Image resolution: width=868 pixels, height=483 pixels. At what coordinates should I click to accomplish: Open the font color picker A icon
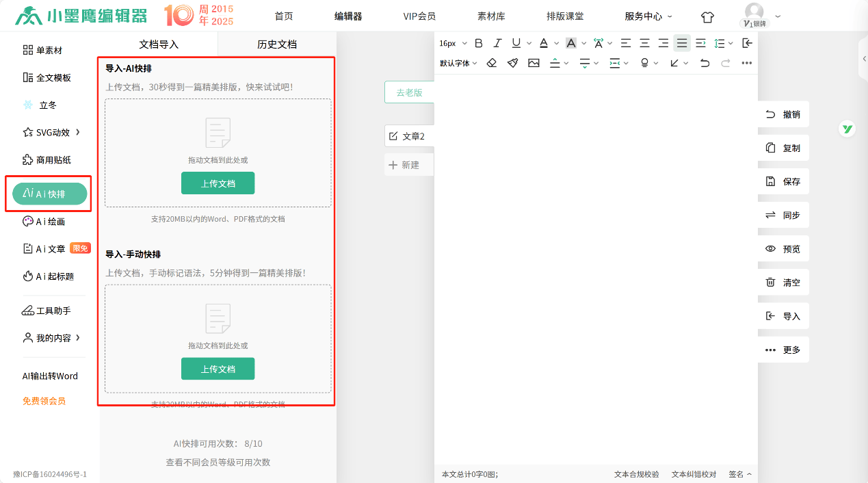[544, 43]
